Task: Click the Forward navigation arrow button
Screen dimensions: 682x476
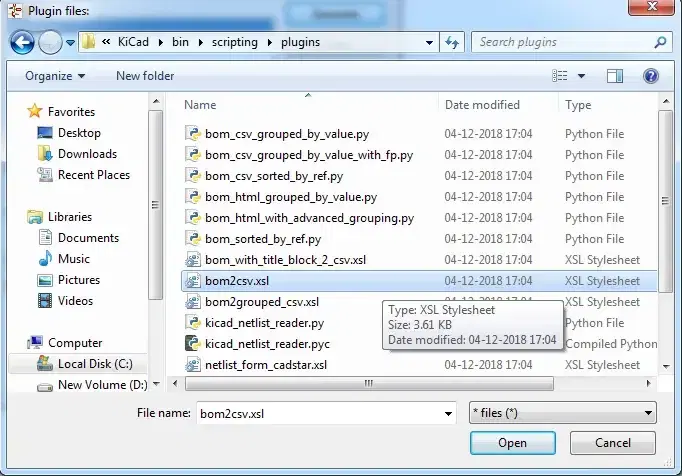Action: (x=50, y=42)
